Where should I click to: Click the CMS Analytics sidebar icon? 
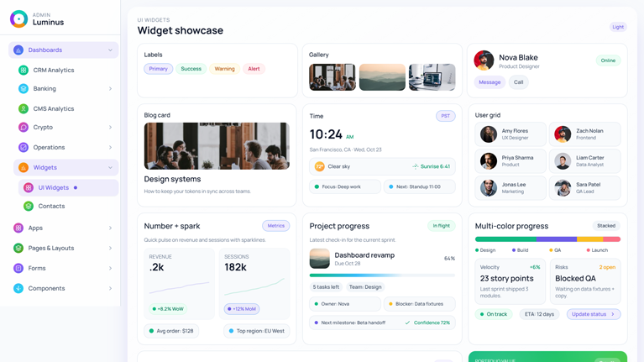tap(24, 109)
